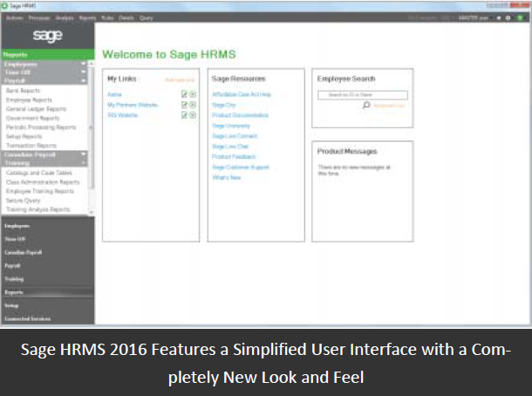Open the MASTER user dropdown
This screenshot has width=532, height=396.
[475, 17]
